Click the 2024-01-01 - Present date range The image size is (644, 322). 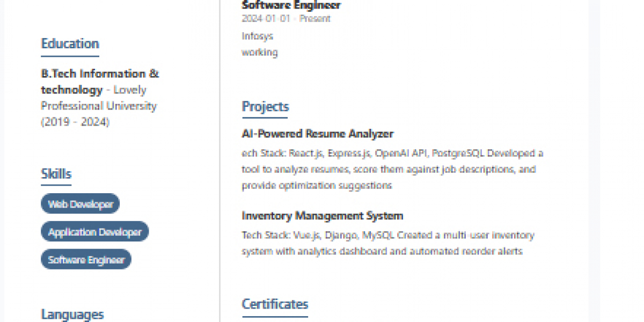[286, 19]
